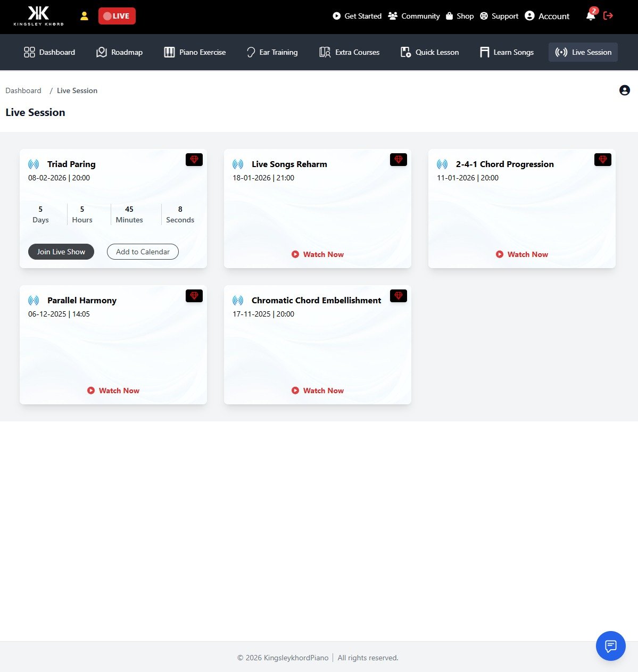The height and width of the screenshot is (672, 638).
Task: Navigate back via the Dashboard breadcrumb
Action: pos(23,90)
